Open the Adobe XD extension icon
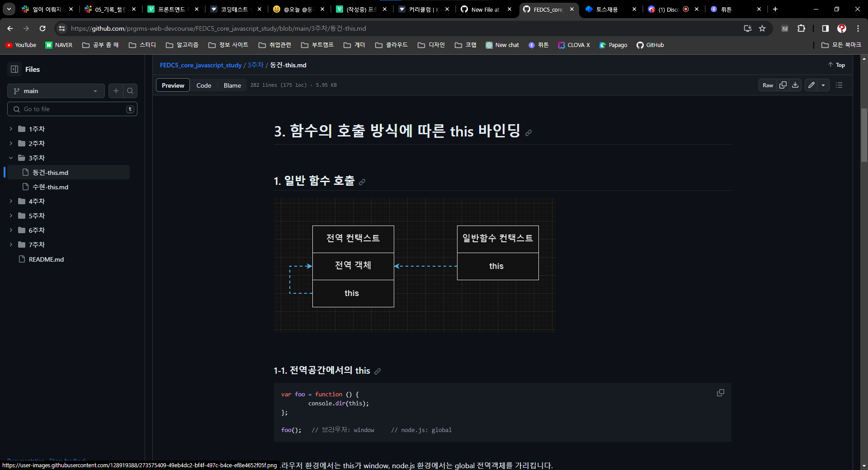868x470 pixels. (x=785, y=28)
